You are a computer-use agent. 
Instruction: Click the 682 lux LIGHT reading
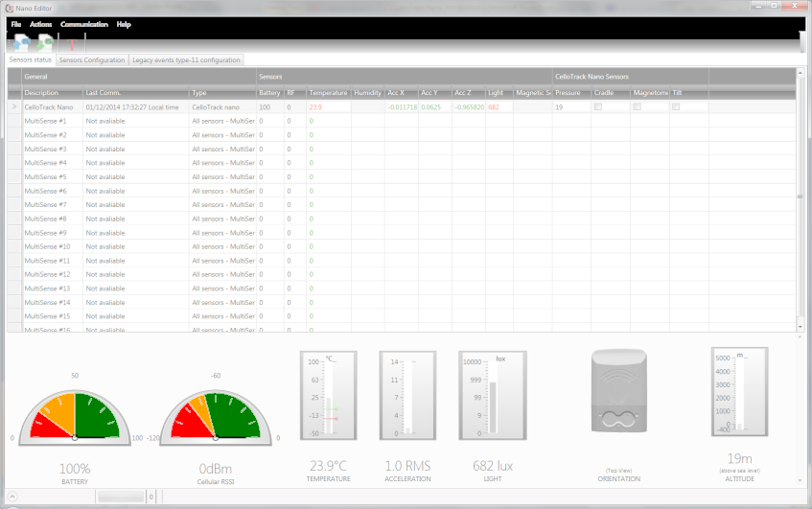[493, 471]
